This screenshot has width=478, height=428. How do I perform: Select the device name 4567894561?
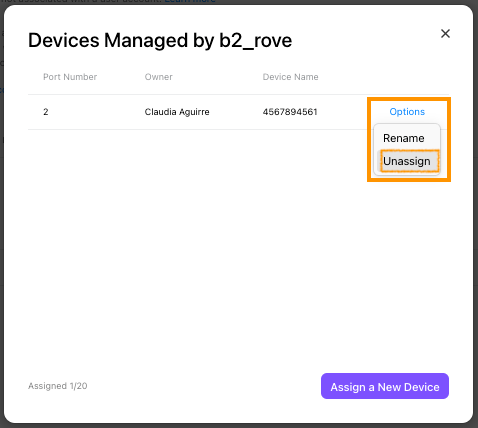click(290, 112)
